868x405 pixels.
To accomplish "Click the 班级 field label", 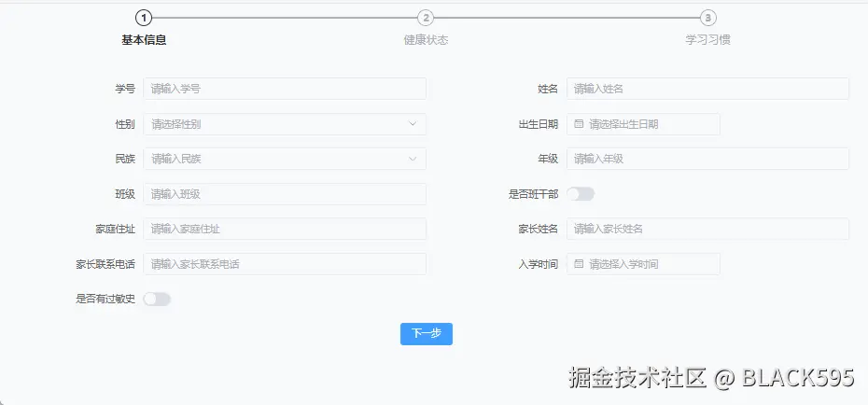I will 125,194.
